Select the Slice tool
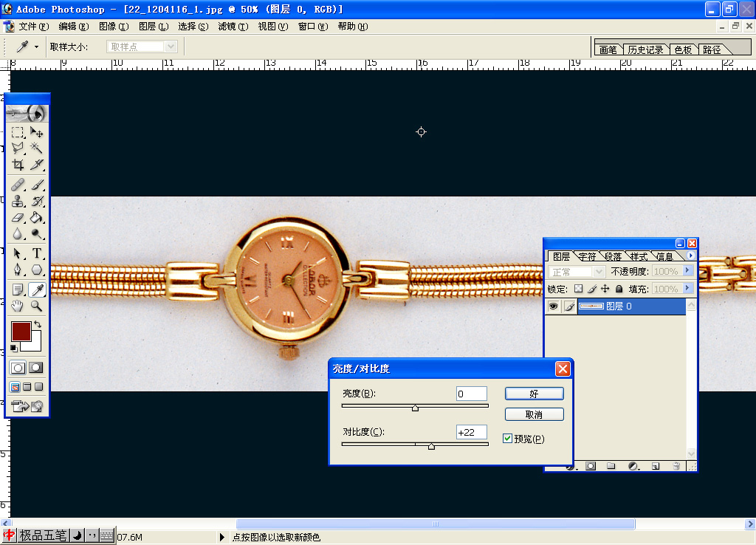 click(37, 165)
